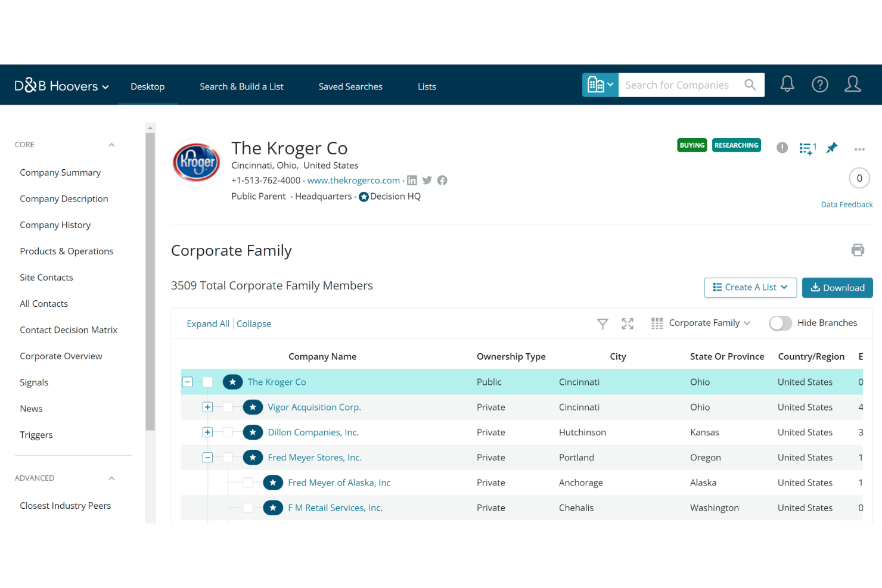882x588 pixels.
Task: Open the more options ellipsis menu
Action: point(859,149)
